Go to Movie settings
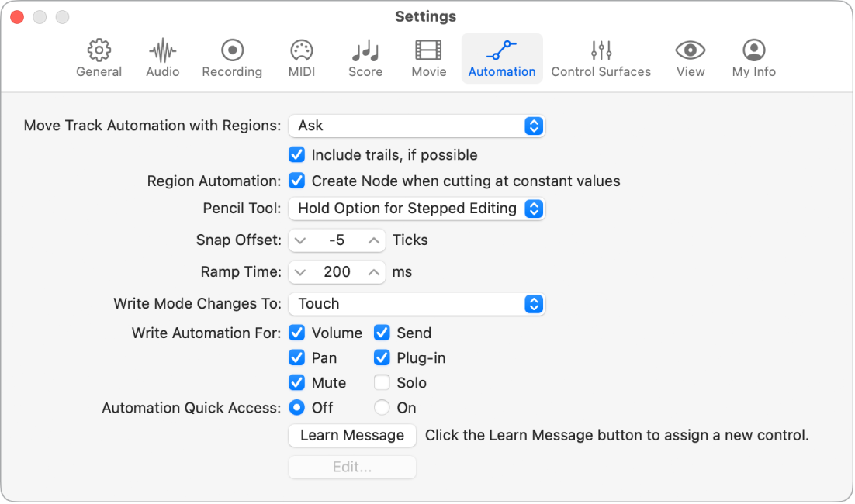This screenshot has width=855, height=504. tap(428, 57)
